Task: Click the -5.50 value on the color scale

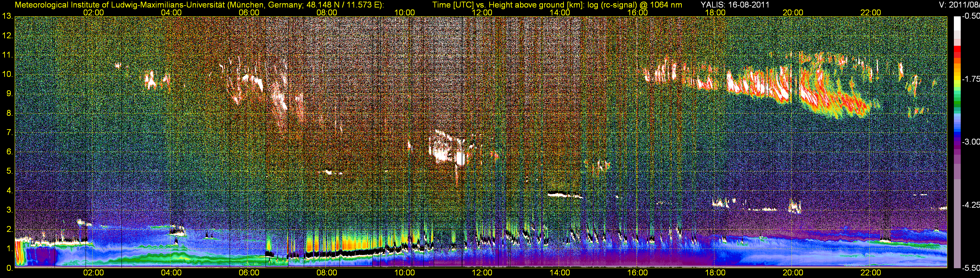Action: (x=971, y=269)
